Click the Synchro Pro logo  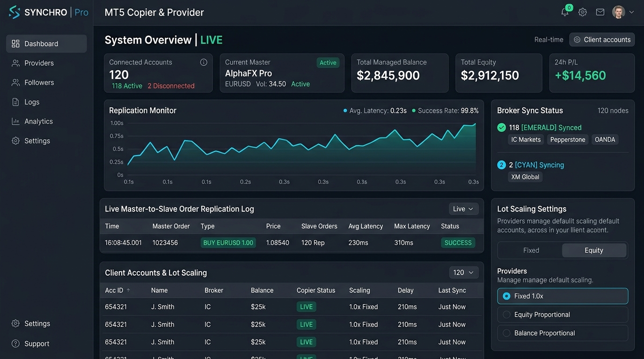coord(48,12)
